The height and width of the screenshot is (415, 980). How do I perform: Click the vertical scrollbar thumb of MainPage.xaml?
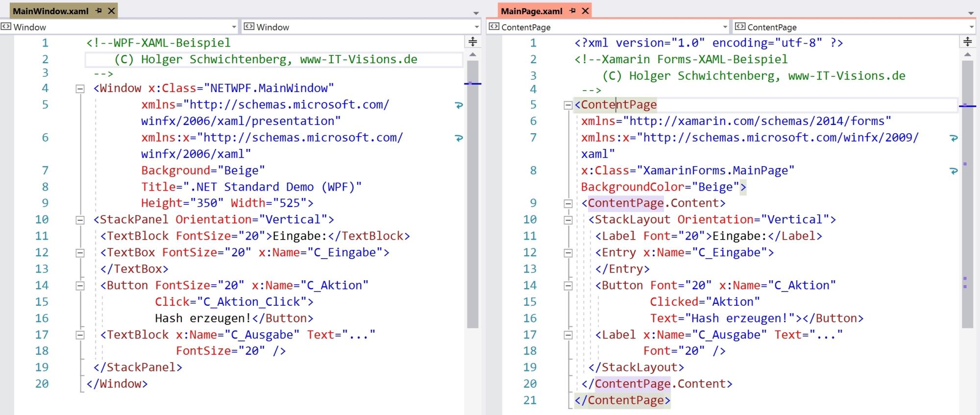tap(968, 194)
